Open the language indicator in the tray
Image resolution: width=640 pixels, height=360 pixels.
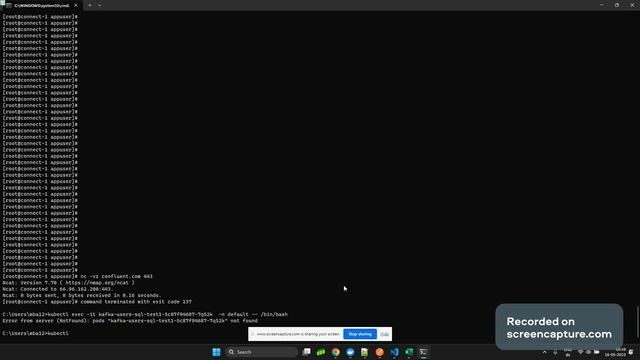(568, 352)
